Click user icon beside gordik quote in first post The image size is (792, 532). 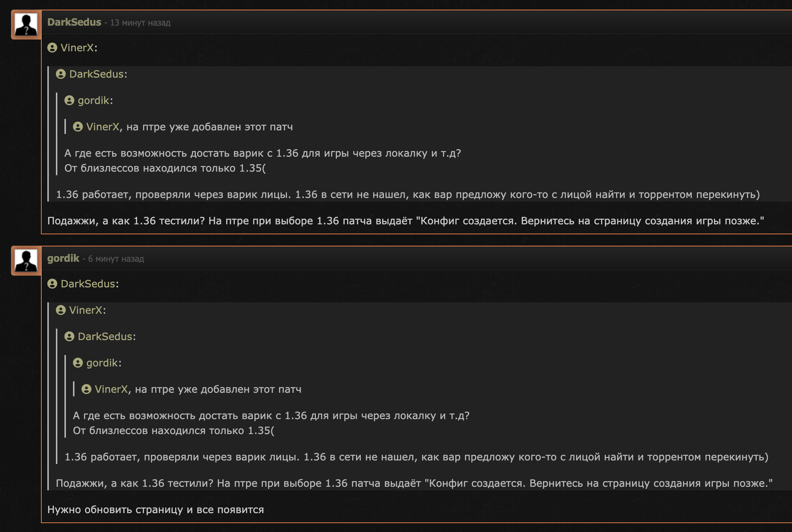click(x=69, y=100)
